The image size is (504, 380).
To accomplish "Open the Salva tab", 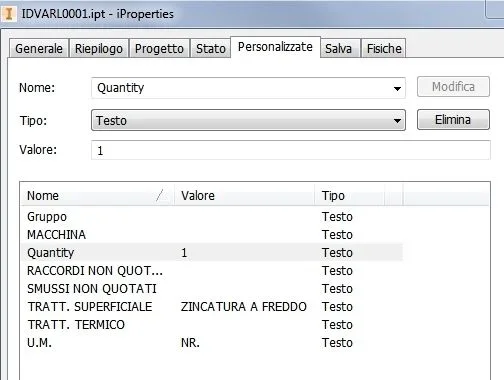I will pyautogui.click(x=338, y=48).
